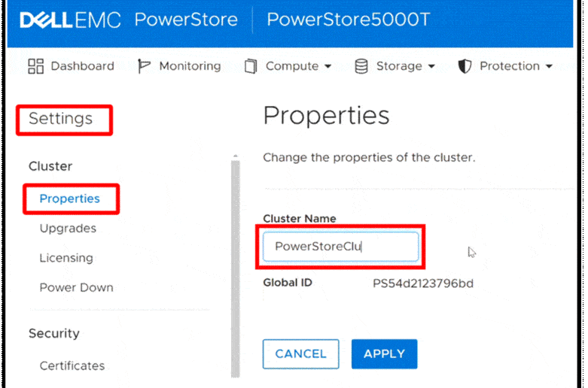Screen dimensions: 588x388
Task: Click the Global ID label
Action: (x=288, y=283)
